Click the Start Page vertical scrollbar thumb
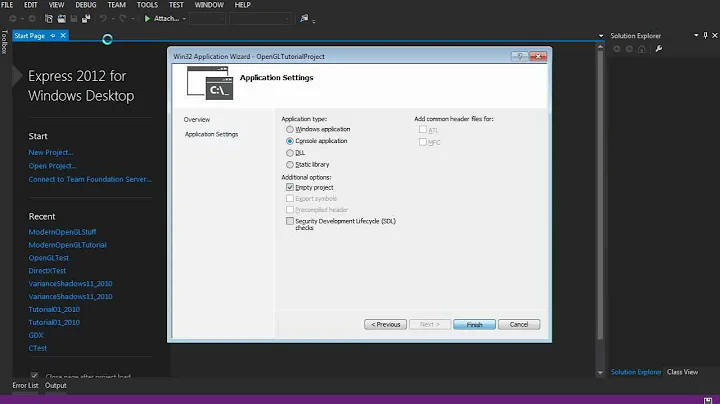The height and width of the screenshot is (404, 720). [x=600, y=195]
